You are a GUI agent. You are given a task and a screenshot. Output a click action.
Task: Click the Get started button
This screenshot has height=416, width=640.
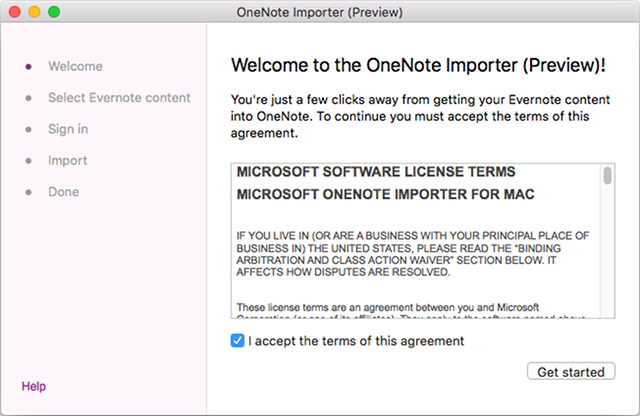pyautogui.click(x=571, y=372)
